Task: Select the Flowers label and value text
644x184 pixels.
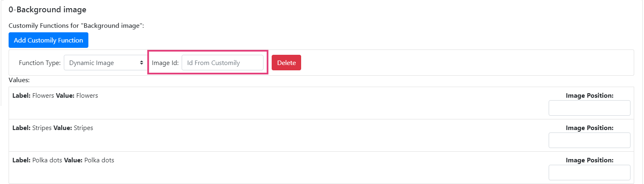Action: [55, 96]
